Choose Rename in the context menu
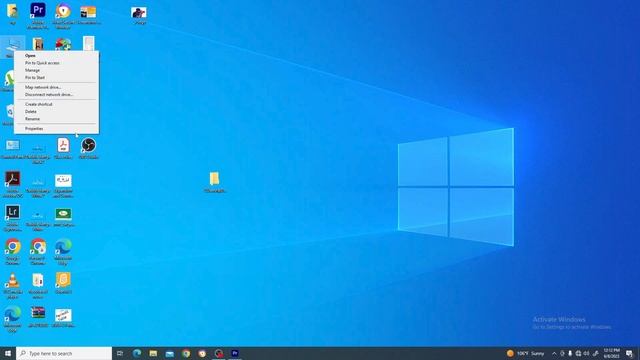 pos(32,119)
